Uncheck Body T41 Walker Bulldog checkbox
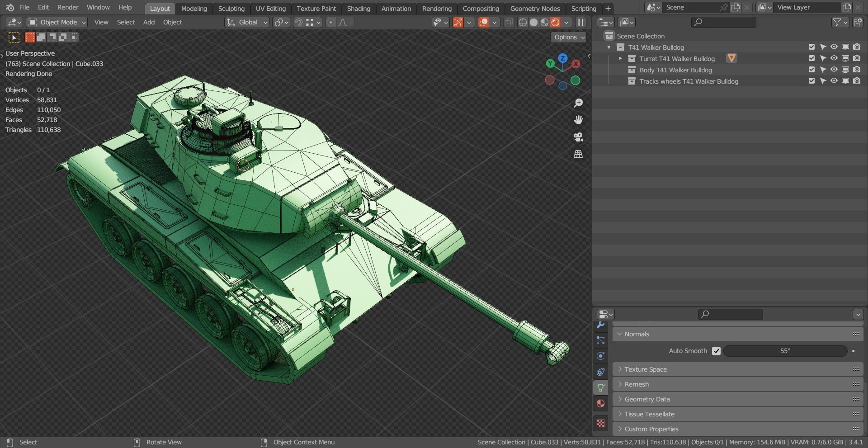Screen dimensions: 868x448 811,70
